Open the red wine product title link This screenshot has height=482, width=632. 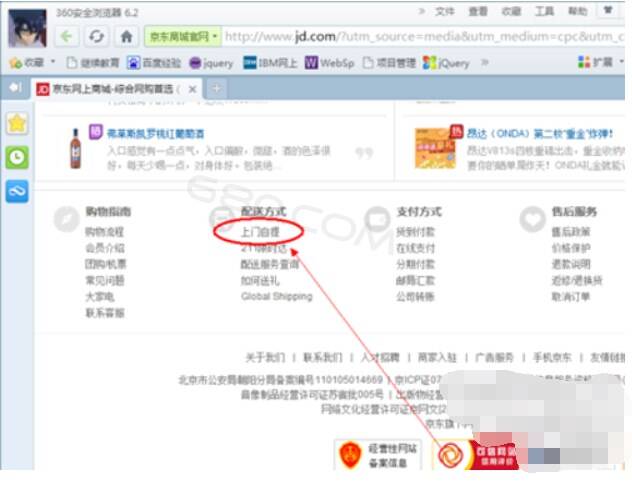(156, 133)
